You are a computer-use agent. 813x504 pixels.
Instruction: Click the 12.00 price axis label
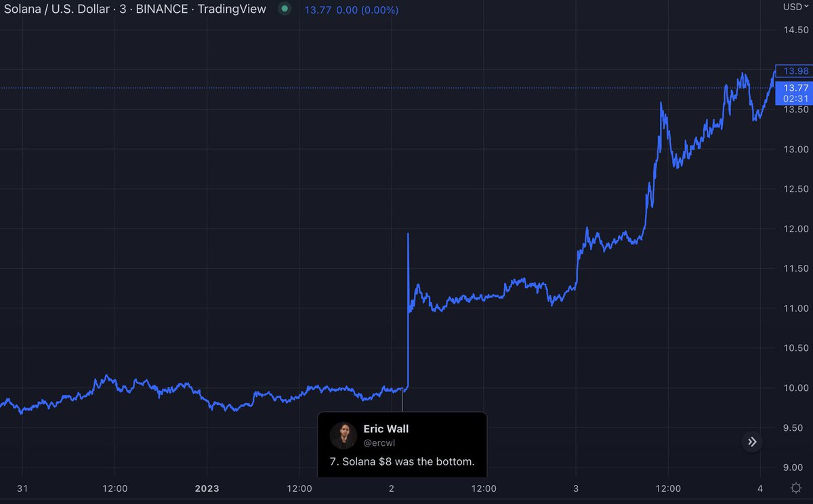point(795,229)
